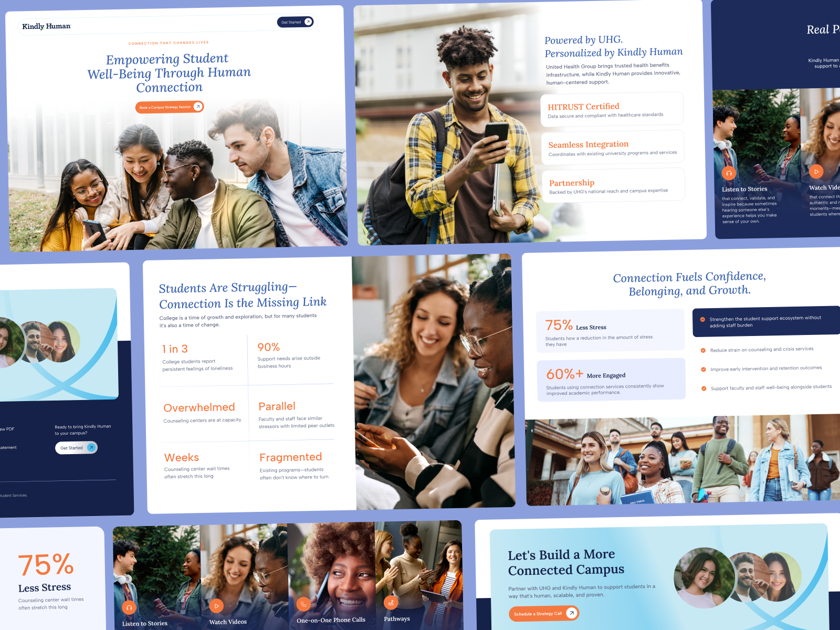Click the 'CONNECTION THAT CHANGES LIVES' tagline
840x630 pixels.
click(169, 43)
